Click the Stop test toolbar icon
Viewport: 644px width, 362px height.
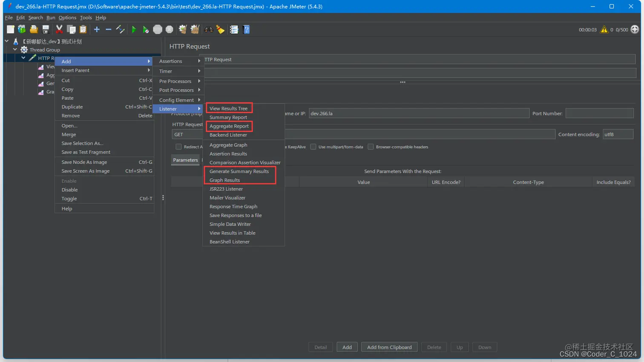coord(158,29)
